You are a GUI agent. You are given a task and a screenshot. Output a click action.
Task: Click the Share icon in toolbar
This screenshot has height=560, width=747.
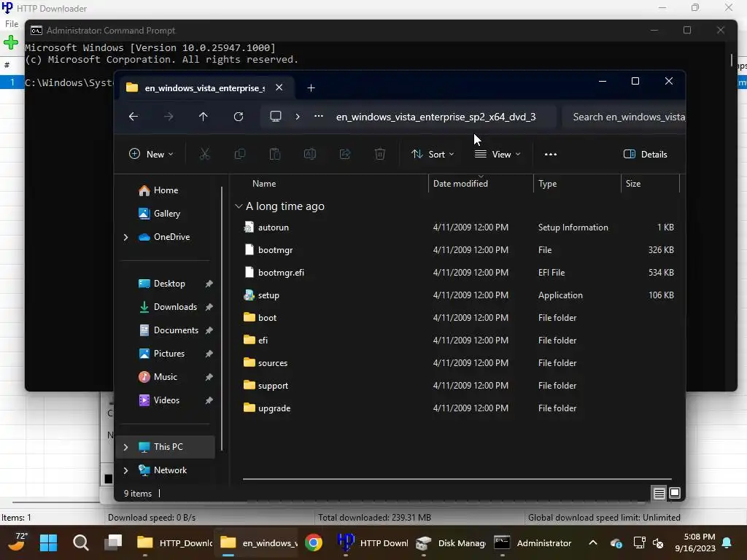click(345, 155)
